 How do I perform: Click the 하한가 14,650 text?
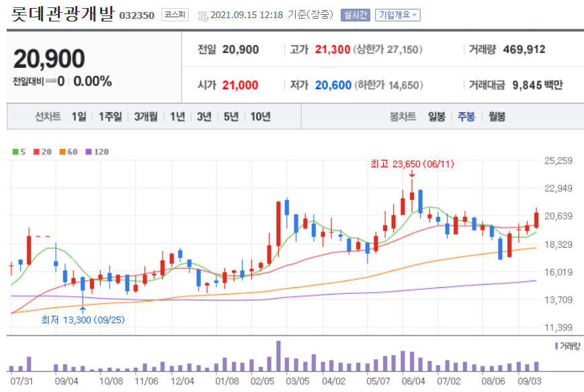click(x=388, y=85)
